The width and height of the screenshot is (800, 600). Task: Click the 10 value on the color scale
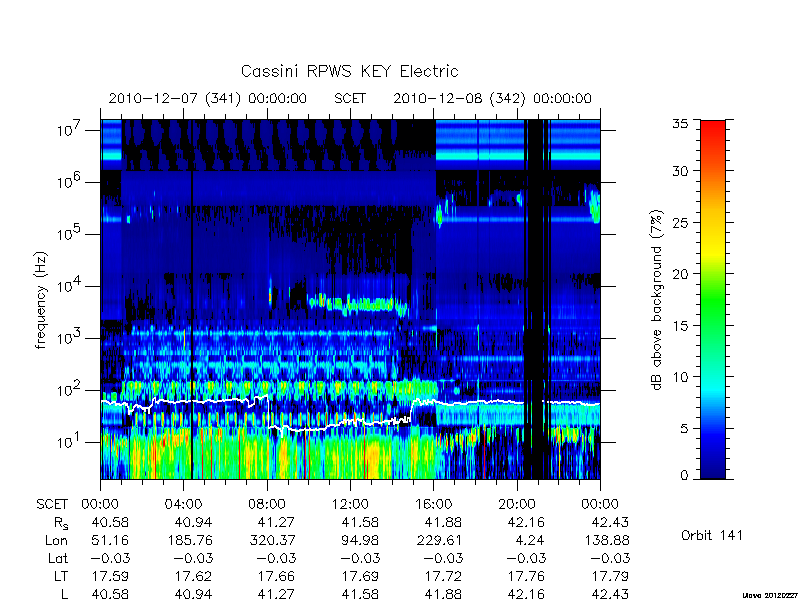[x=680, y=377]
